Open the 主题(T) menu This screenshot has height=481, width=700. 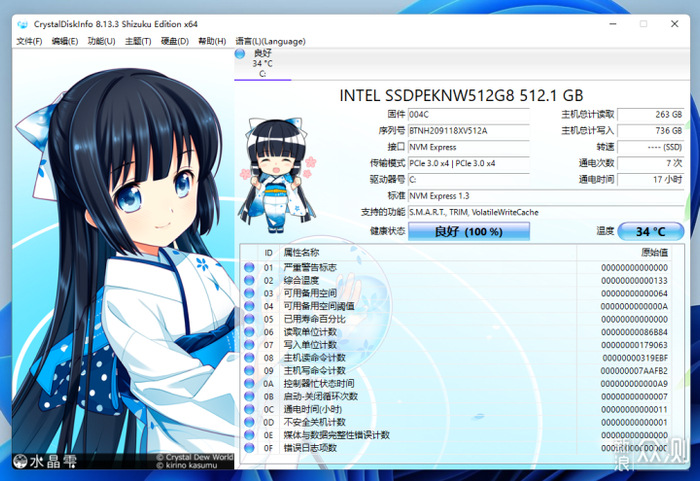[x=138, y=41]
